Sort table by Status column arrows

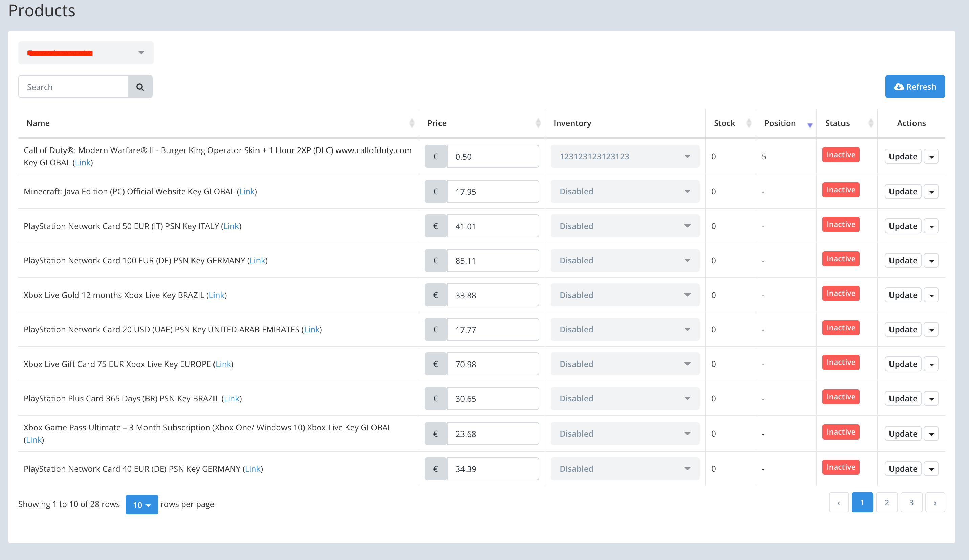(871, 123)
